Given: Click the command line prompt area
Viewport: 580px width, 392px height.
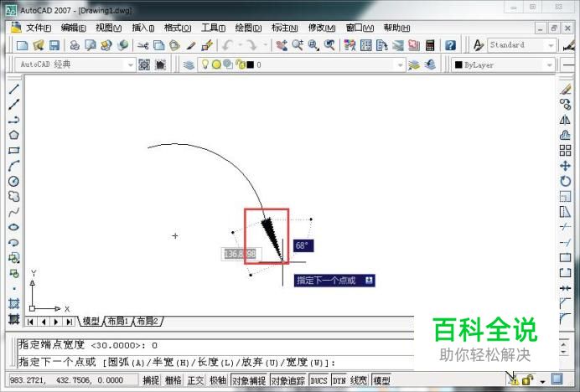Looking at the screenshot, I should [216, 362].
